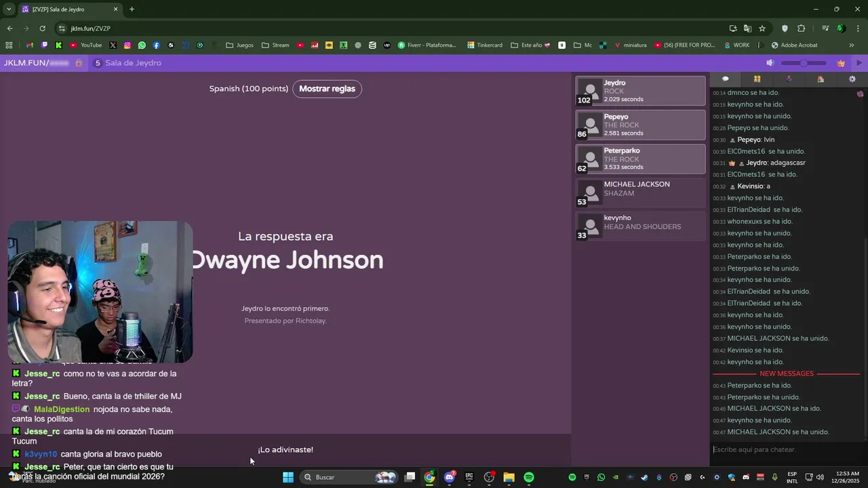
Task: Select MICHAEL JACKSON's scoreboard entry
Action: (x=640, y=192)
